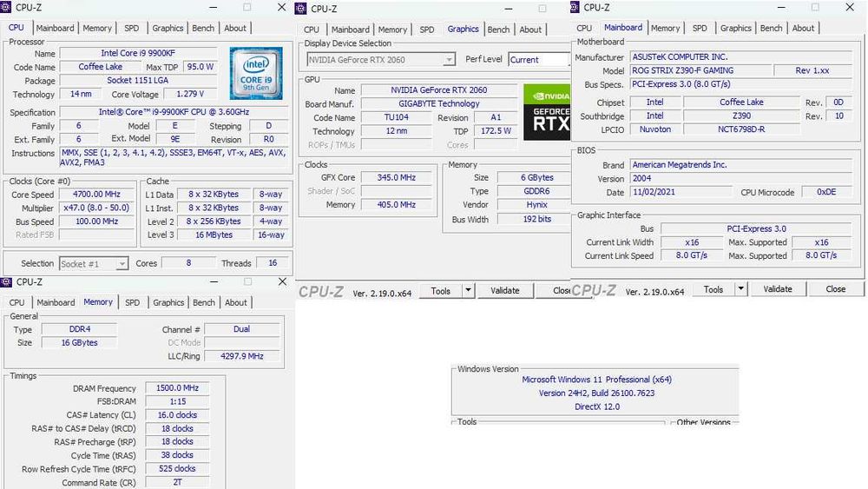Screen dimensions: 868x489
Task: Click Tools button in the Mainboard window
Action: [x=713, y=289]
